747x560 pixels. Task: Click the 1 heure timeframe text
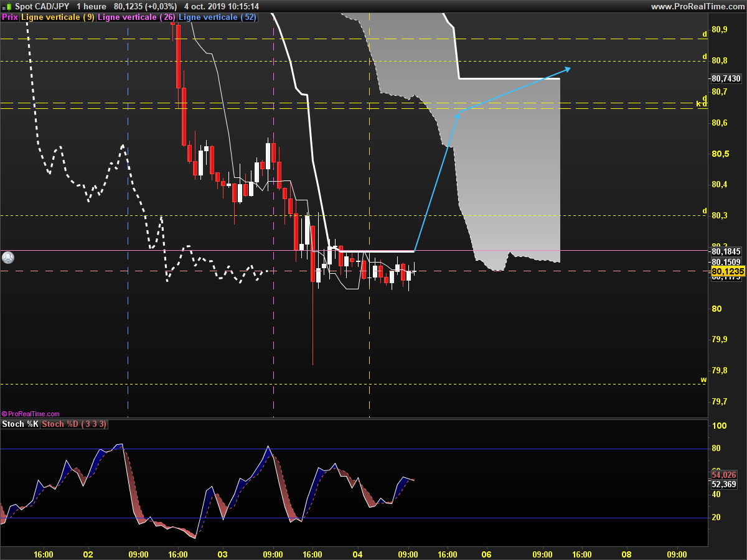click(91, 6)
